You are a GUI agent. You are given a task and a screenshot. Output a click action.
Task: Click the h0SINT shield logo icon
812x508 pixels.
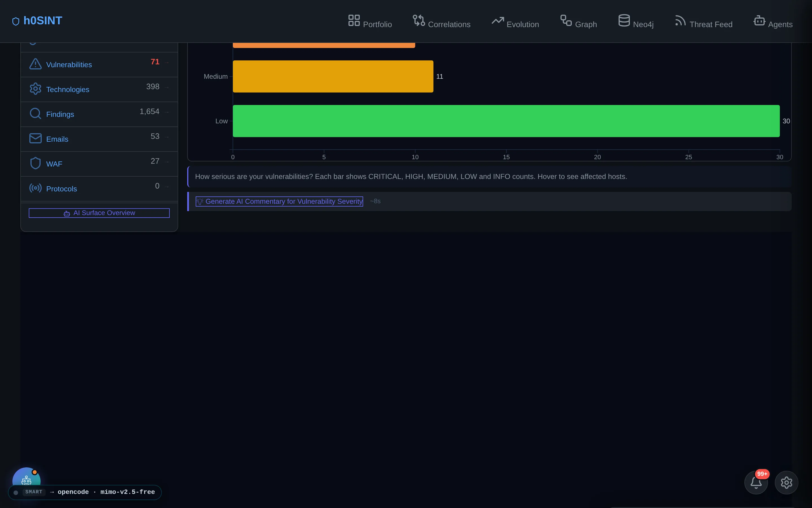click(16, 21)
